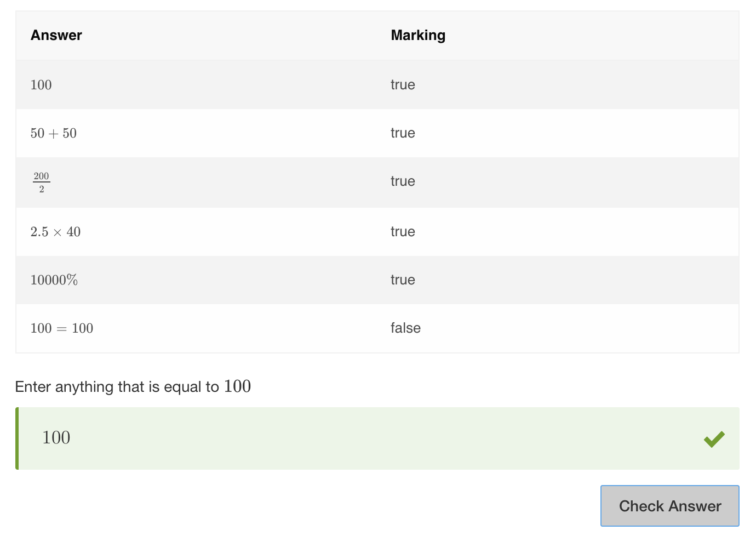Click true marking beside 2.5 × 40
Image resolution: width=756 pixels, height=536 pixels.
point(403,232)
